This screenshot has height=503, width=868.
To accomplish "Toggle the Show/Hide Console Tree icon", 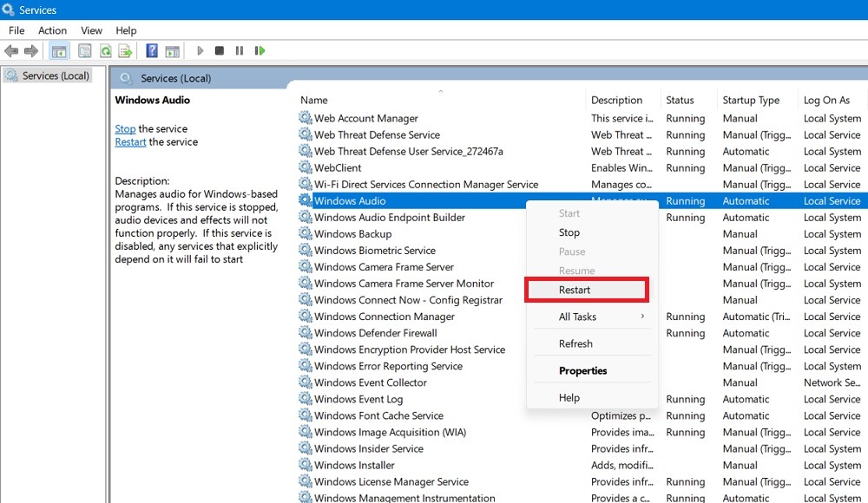I will [59, 50].
